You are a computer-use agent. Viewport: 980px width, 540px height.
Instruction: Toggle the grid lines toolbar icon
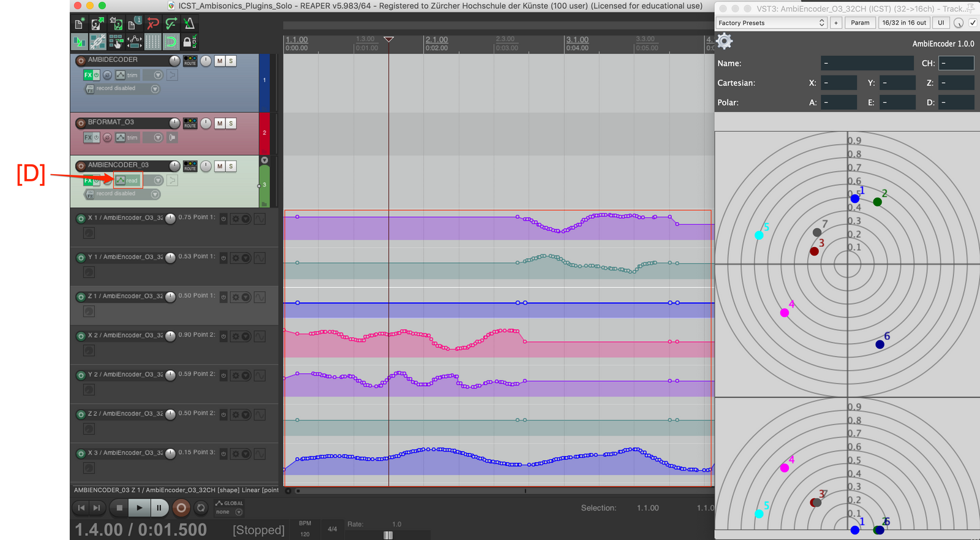[153, 42]
